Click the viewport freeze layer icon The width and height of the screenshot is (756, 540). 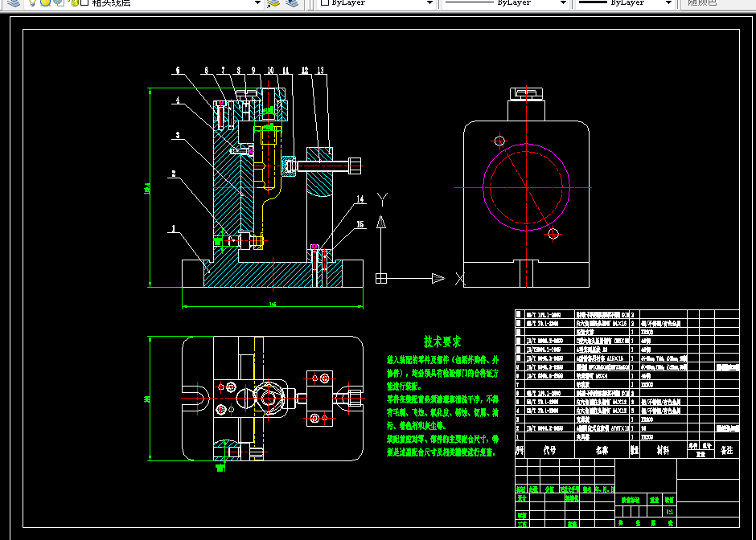point(59,2)
